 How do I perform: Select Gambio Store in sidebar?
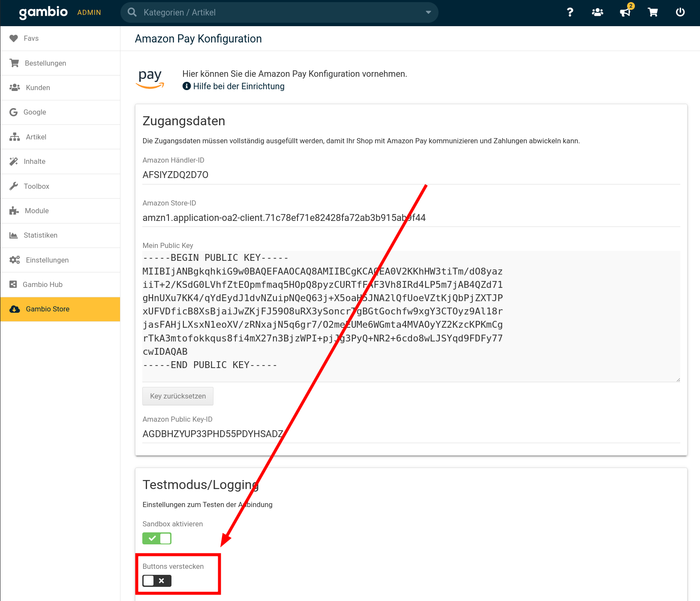48,309
